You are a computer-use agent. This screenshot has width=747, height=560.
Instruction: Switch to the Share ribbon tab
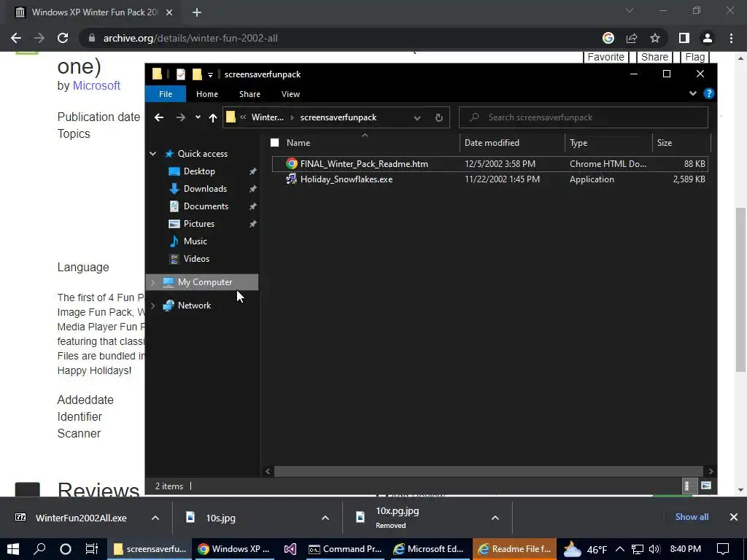(249, 94)
